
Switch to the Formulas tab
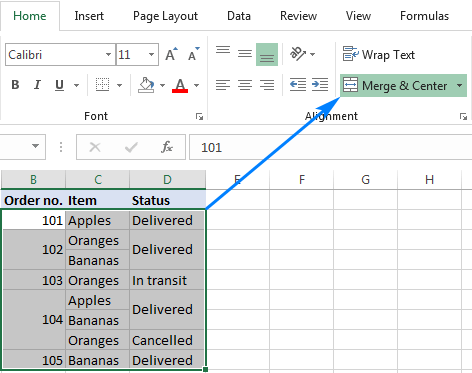point(424,16)
